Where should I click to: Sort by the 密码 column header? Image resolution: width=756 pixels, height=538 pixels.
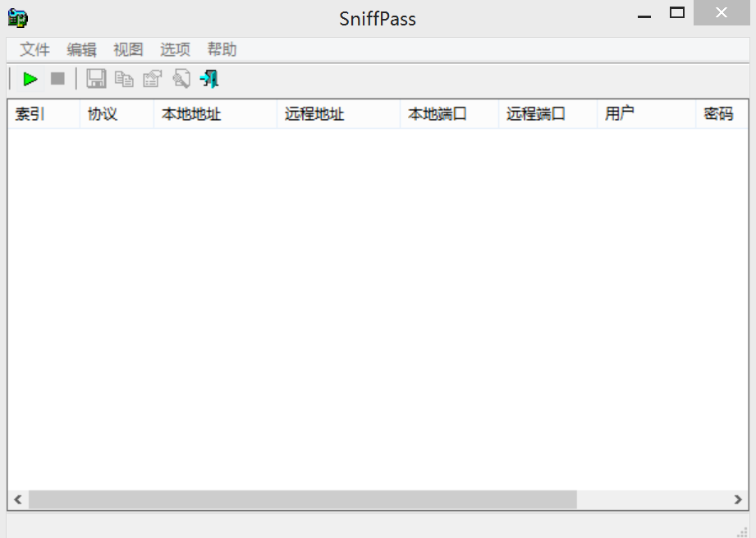click(x=722, y=114)
